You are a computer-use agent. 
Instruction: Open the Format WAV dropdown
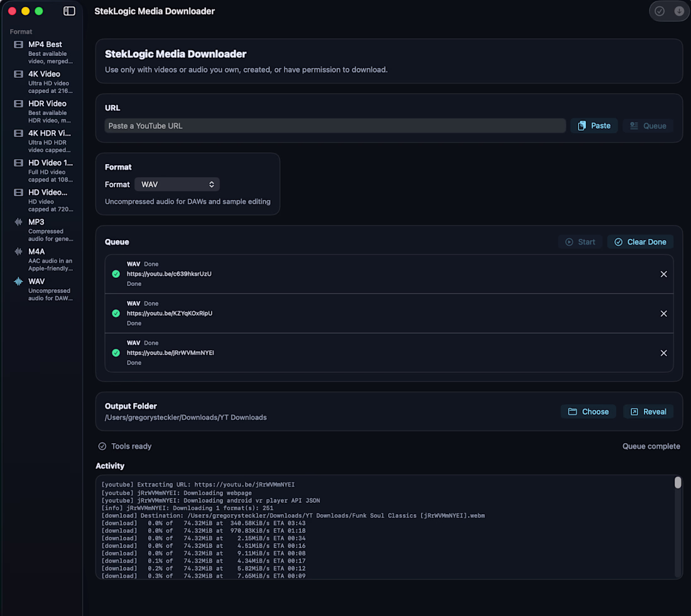pyautogui.click(x=177, y=184)
